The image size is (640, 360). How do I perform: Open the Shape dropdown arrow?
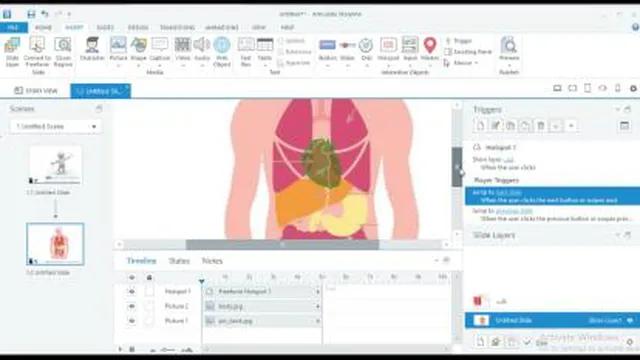[138, 66]
